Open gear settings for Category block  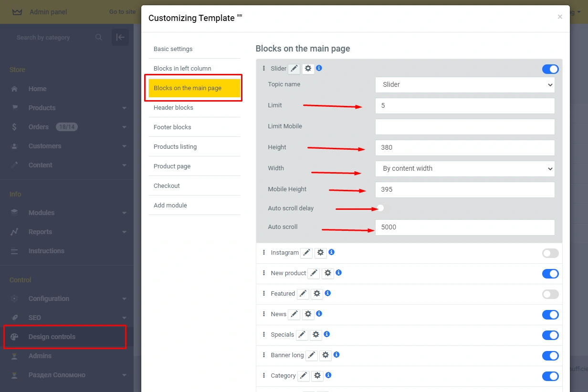click(317, 376)
